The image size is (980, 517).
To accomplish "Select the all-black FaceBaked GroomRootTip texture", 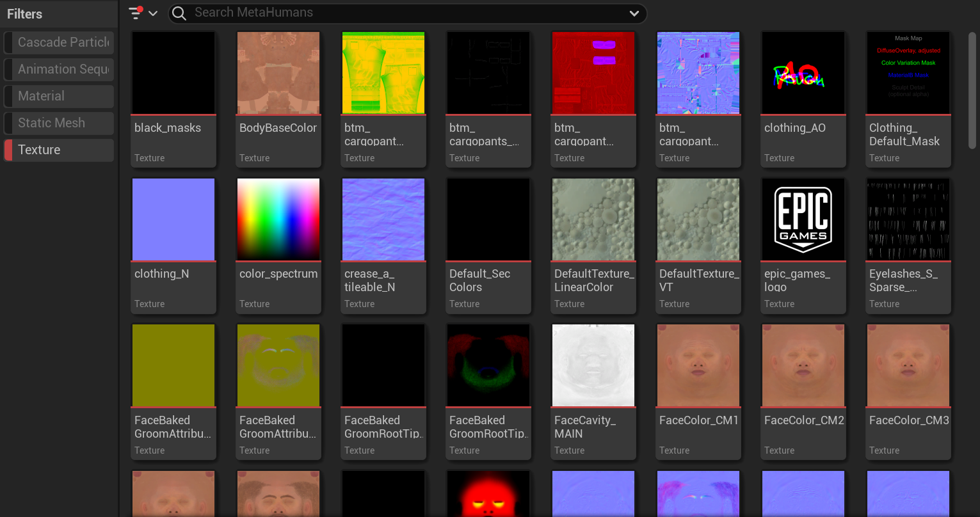I will pos(383,392).
